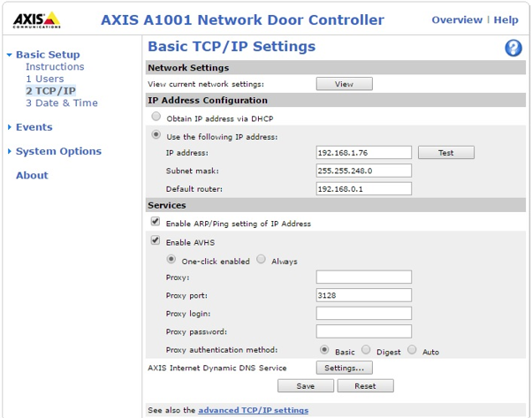Expand the Events menu arrow

click(x=10, y=127)
